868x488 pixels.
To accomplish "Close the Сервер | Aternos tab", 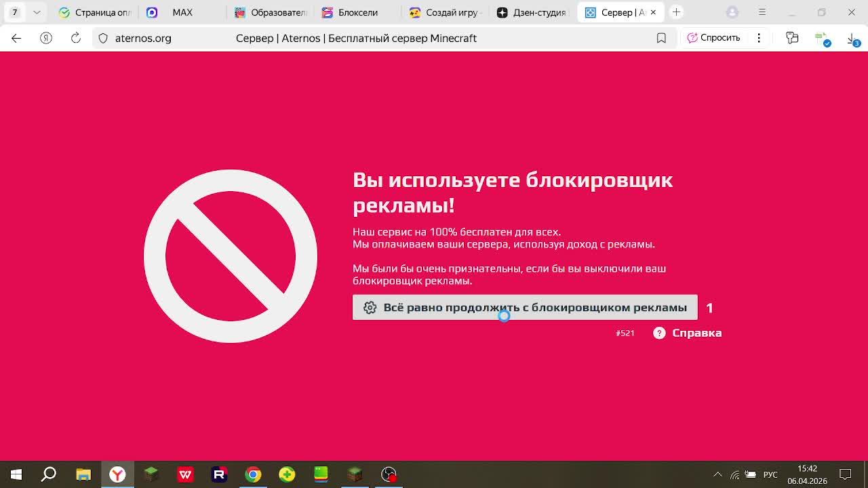I will pyautogui.click(x=653, y=12).
